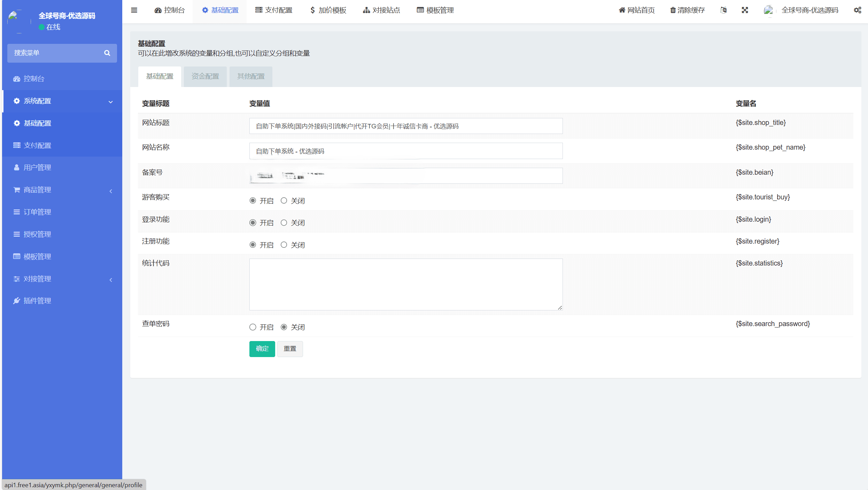This screenshot has width=868, height=490.
Task: Open the language switch icon in header
Action: [723, 10]
